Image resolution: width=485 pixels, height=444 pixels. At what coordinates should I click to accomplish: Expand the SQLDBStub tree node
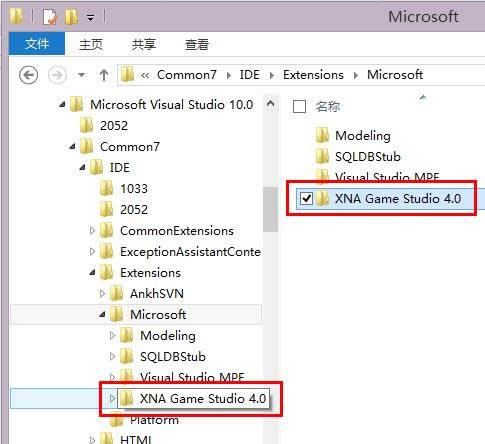(x=112, y=357)
